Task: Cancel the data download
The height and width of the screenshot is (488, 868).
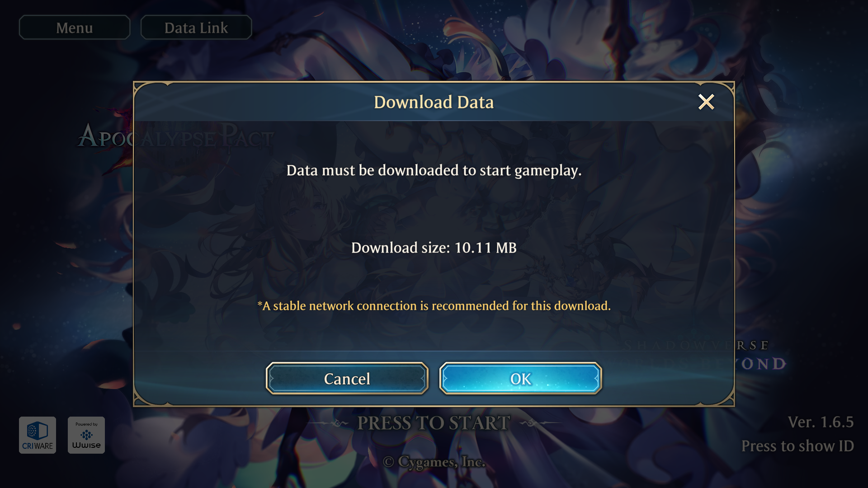Action: 347,379
